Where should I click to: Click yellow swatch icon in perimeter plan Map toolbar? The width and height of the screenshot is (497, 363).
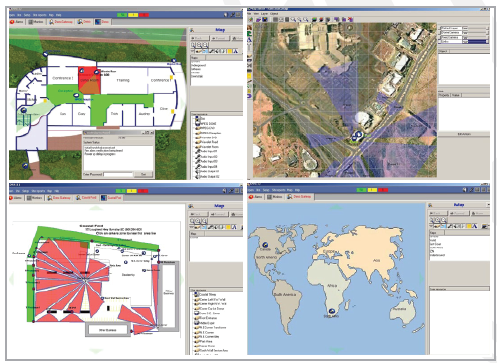click(x=228, y=227)
